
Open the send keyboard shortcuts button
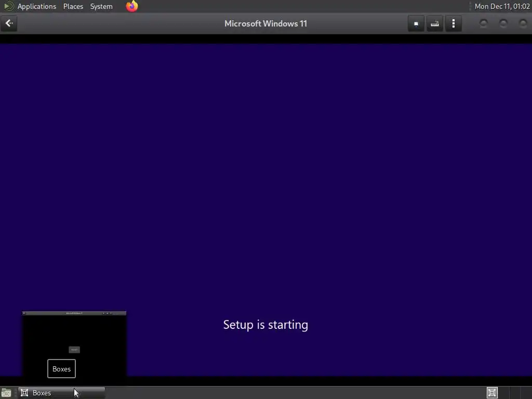(x=435, y=23)
